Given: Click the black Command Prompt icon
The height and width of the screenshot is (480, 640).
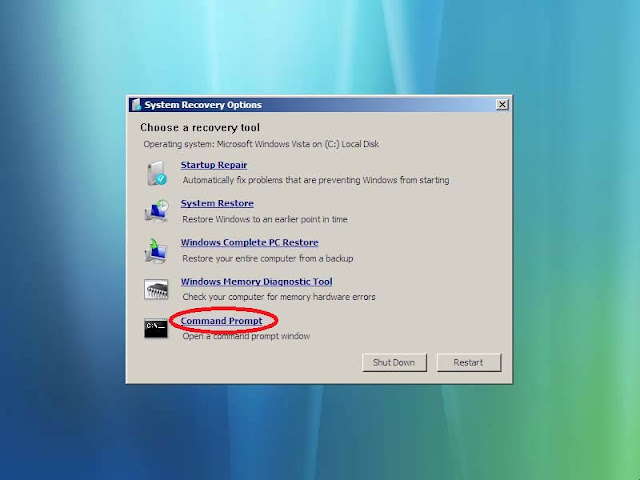Looking at the screenshot, I should pyautogui.click(x=156, y=329).
